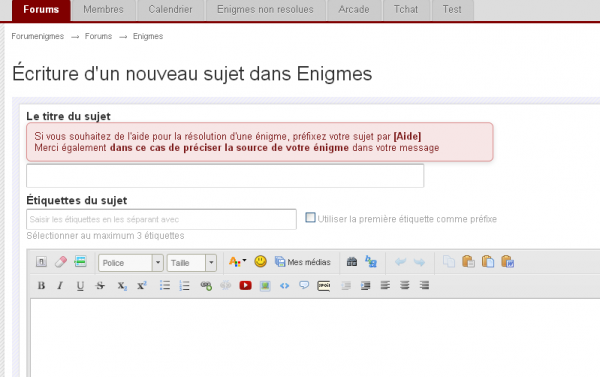The width and height of the screenshot is (600, 377).
Task: Click the 'Étiquettes du sujet' label
Action: click(77, 200)
